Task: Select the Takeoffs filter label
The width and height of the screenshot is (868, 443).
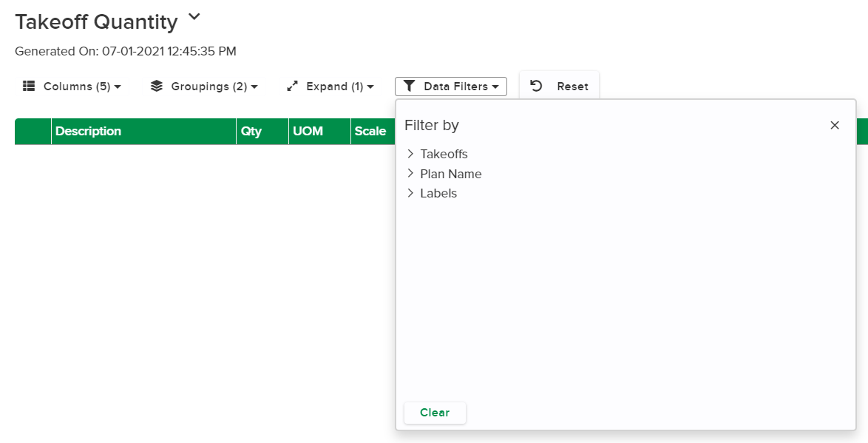Action: coord(444,154)
